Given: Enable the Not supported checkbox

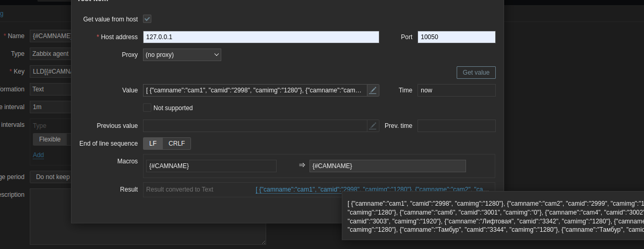Looking at the screenshot, I should tap(147, 108).
